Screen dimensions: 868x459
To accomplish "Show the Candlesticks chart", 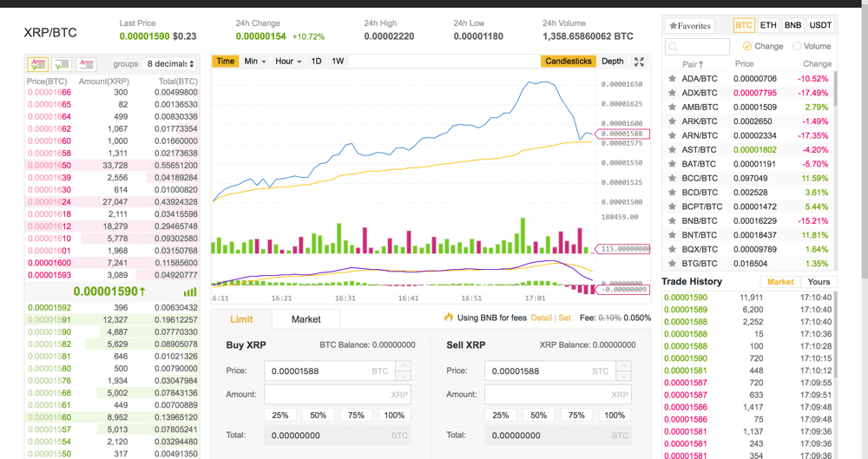I will [568, 62].
